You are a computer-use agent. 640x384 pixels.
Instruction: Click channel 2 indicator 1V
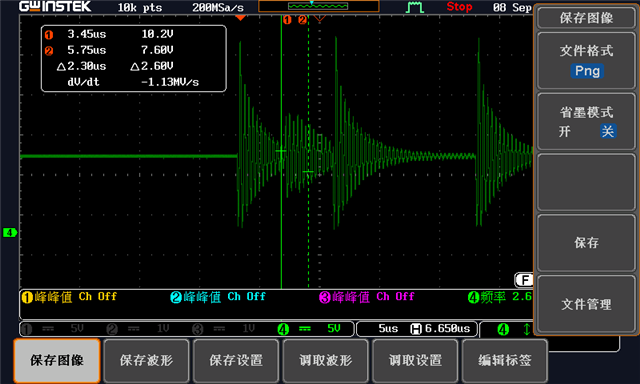point(138,329)
